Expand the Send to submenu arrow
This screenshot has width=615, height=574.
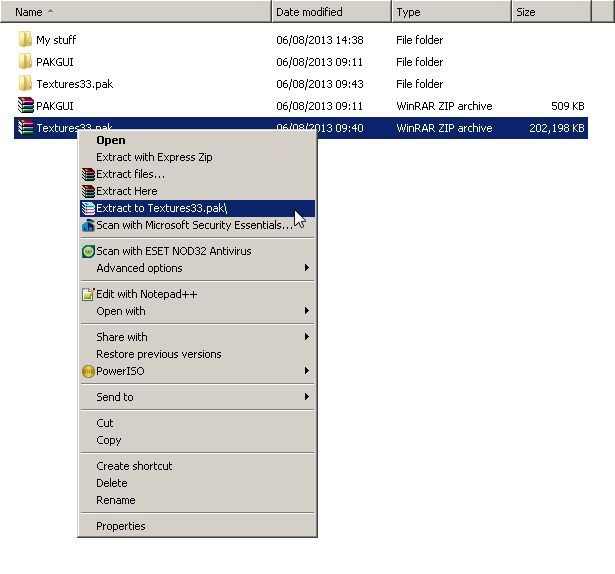[x=307, y=397]
